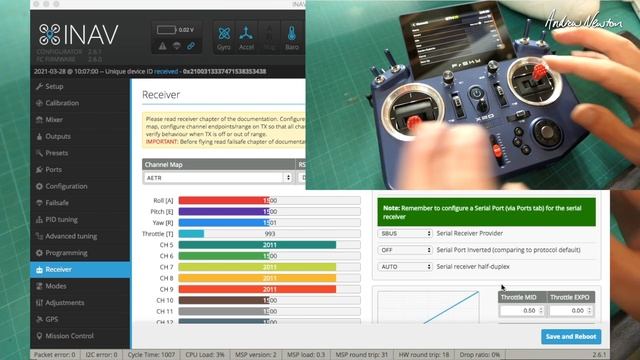Image resolution: width=640 pixels, height=360 pixels.
Task: Click the failsafe parachute icon in header
Action: point(176,46)
